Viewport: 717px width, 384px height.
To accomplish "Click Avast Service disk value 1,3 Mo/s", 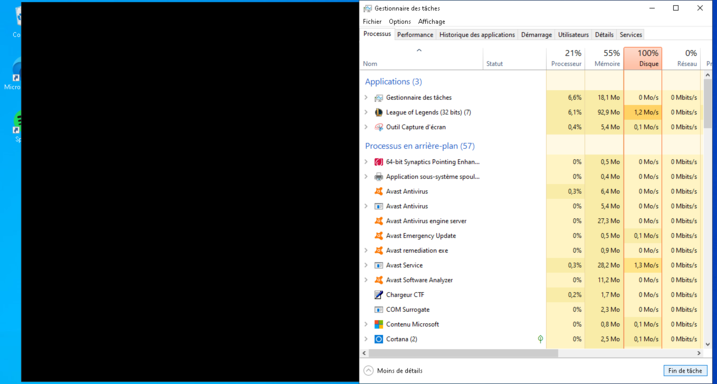I will [x=643, y=265].
